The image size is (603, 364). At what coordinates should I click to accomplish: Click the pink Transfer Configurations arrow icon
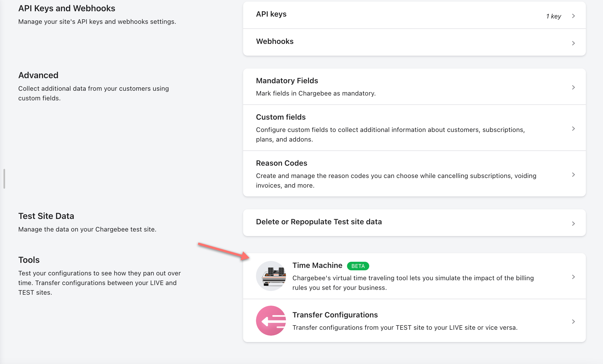(271, 321)
